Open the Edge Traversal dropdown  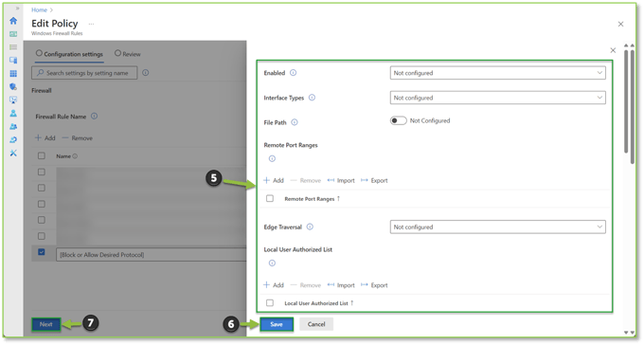(497, 227)
